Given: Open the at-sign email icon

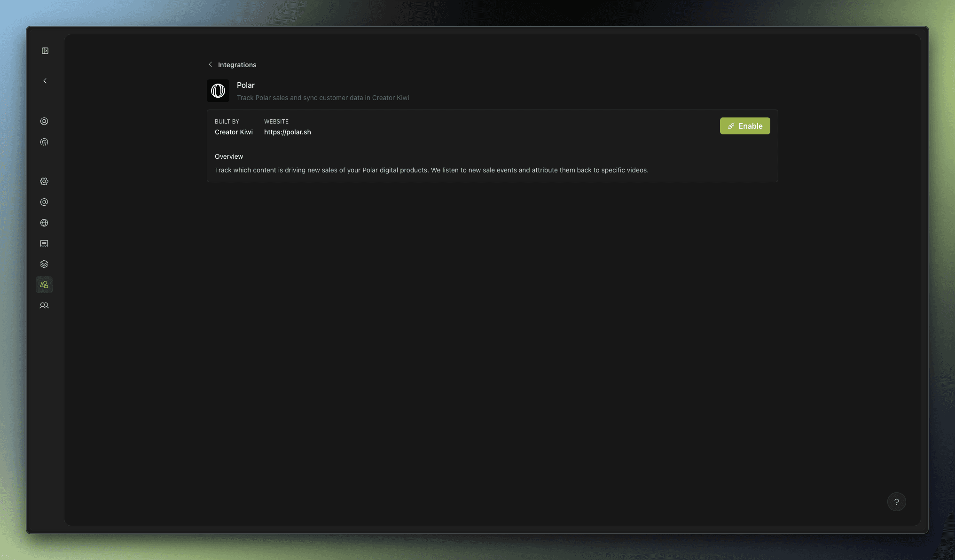Looking at the screenshot, I should 44,202.
